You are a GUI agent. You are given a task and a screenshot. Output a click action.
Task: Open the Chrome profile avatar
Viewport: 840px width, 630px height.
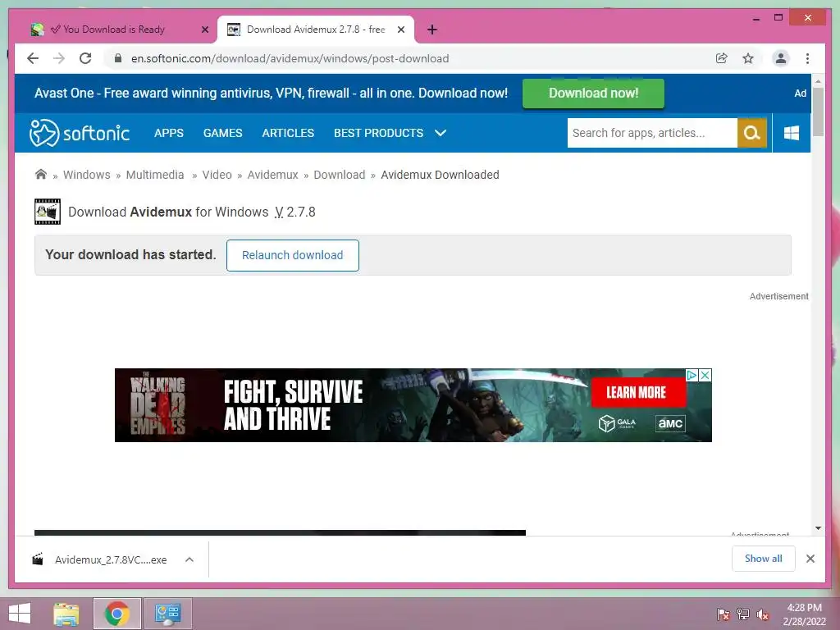click(781, 58)
